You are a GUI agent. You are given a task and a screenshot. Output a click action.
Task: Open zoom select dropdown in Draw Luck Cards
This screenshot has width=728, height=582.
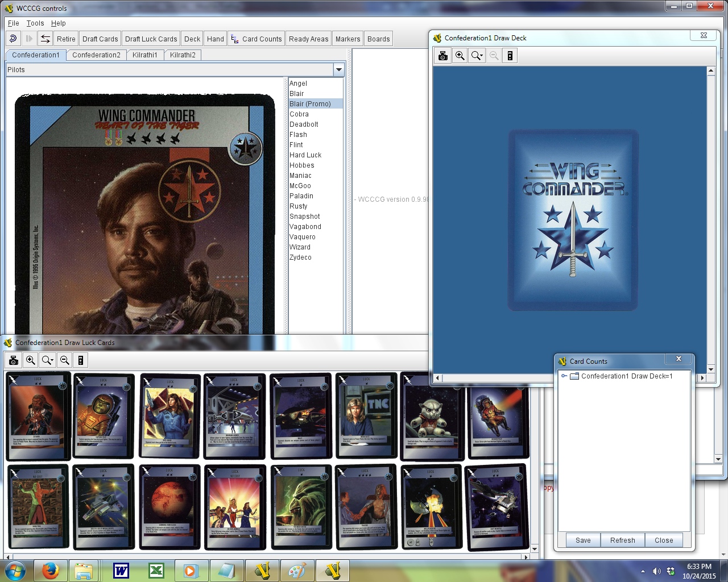tap(48, 360)
